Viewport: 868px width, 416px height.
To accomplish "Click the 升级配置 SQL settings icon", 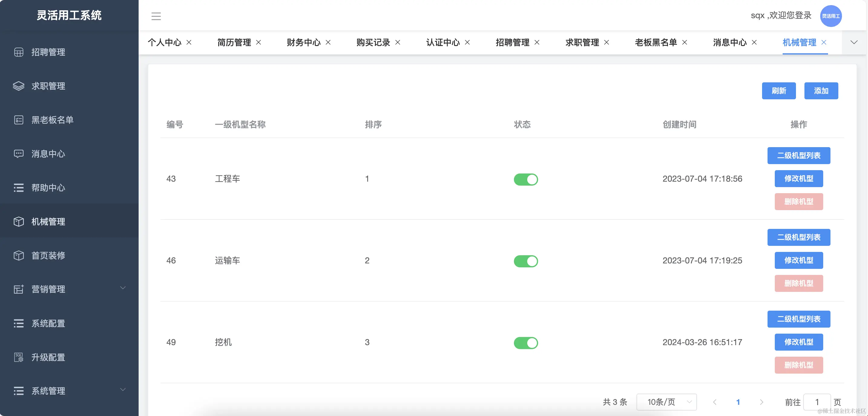I will tap(18, 357).
